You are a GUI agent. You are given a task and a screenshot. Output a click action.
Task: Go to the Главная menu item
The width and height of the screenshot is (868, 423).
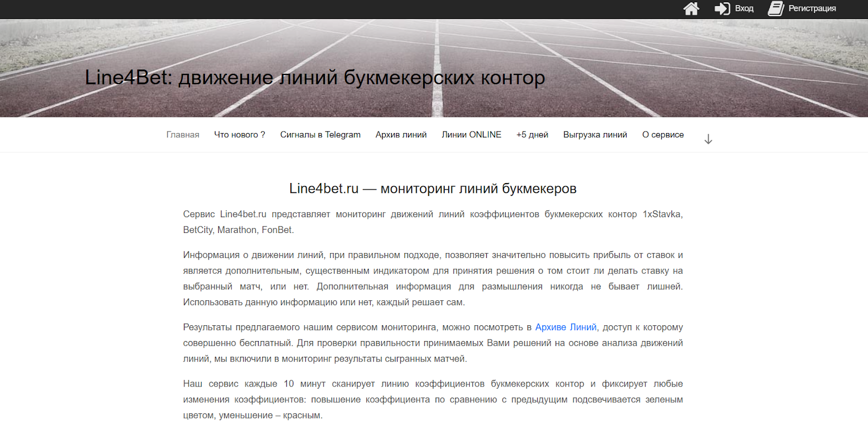[183, 135]
